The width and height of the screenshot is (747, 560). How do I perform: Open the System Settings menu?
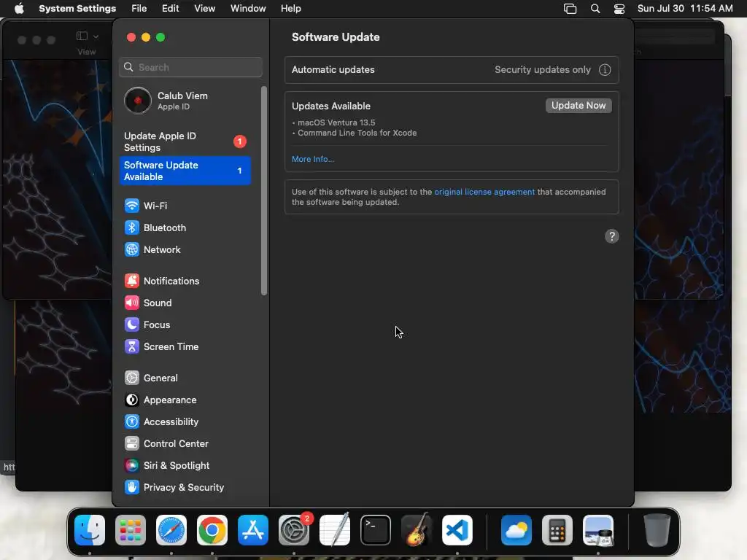click(x=77, y=9)
